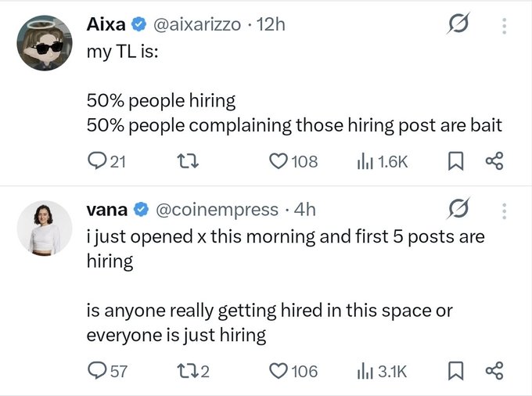Open Grok icon on vana's post
Viewport: 532px width, 396px height.
pos(456,210)
